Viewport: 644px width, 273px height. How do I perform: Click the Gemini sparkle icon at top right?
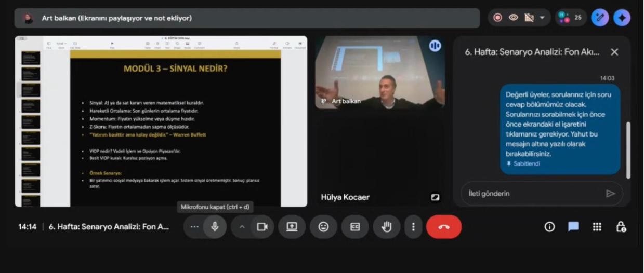pos(622,18)
